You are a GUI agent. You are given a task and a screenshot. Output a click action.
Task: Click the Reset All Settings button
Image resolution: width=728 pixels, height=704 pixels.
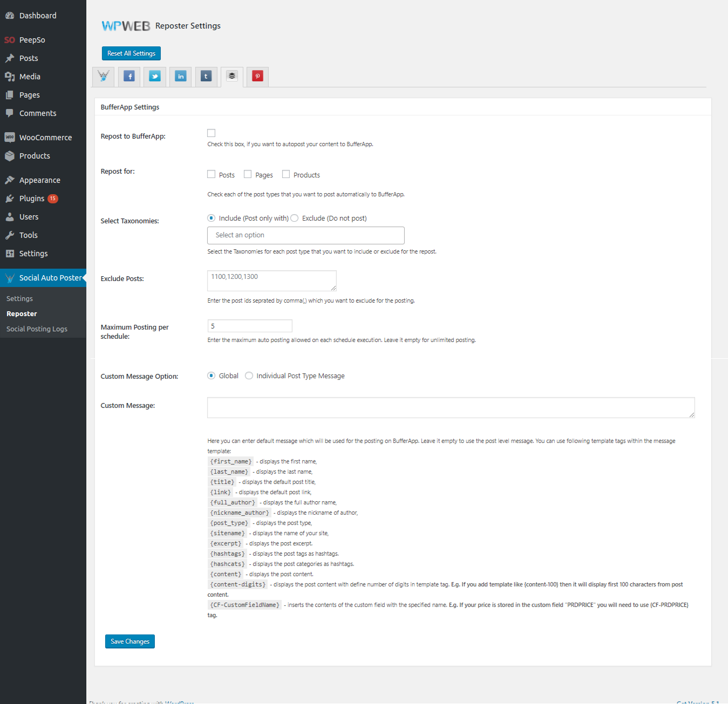tap(131, 53)
